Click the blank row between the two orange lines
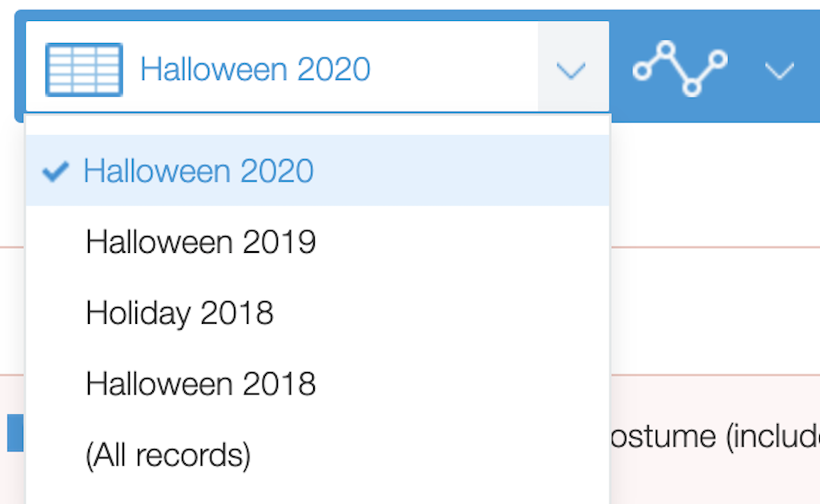This screenshot has width=820, height=504. (713, 310)
